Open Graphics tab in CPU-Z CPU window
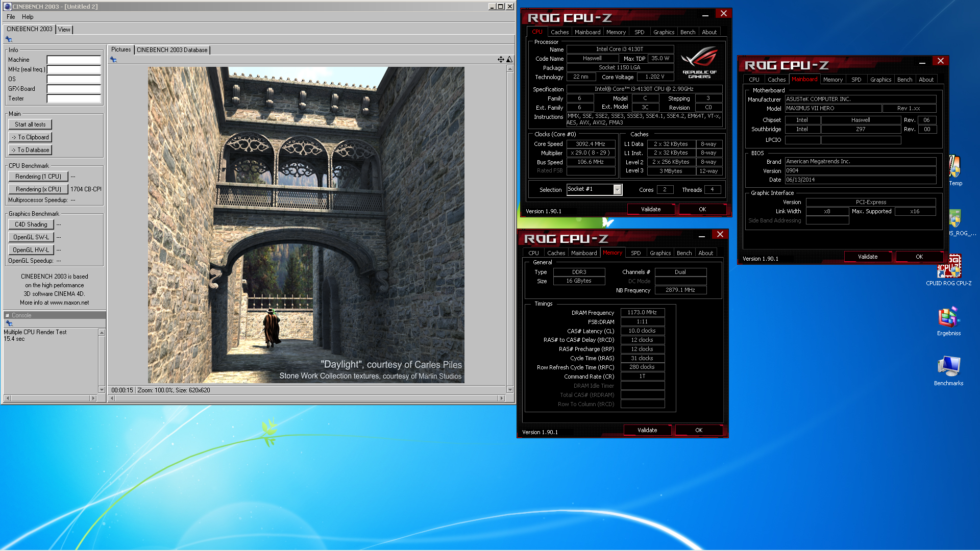 [664, 32]
